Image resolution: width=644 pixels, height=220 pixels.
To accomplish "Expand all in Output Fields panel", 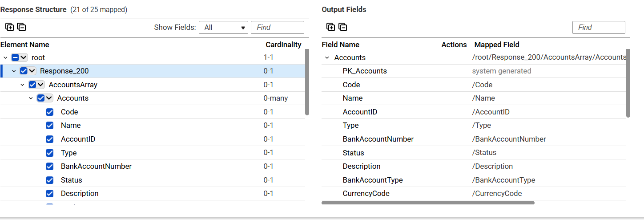I will (330, 27).
